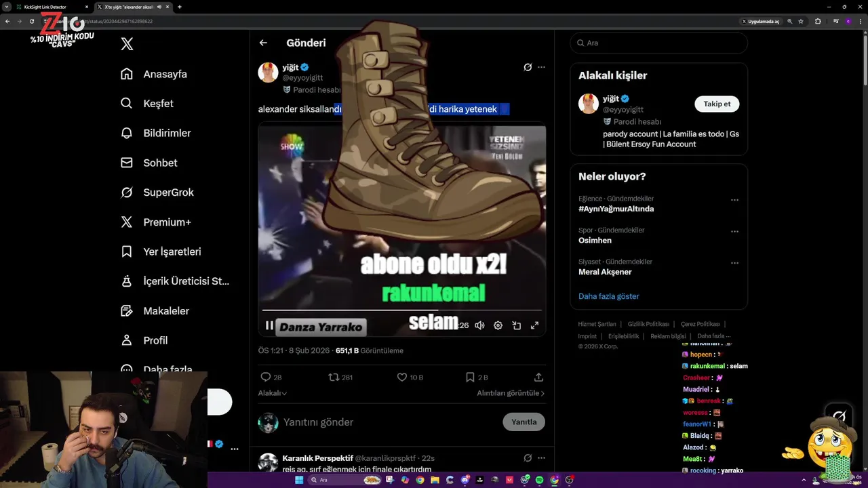Screen dimensions: 868x488
Task: Reload the page in the browser
Action: click(x=32, y=21)
